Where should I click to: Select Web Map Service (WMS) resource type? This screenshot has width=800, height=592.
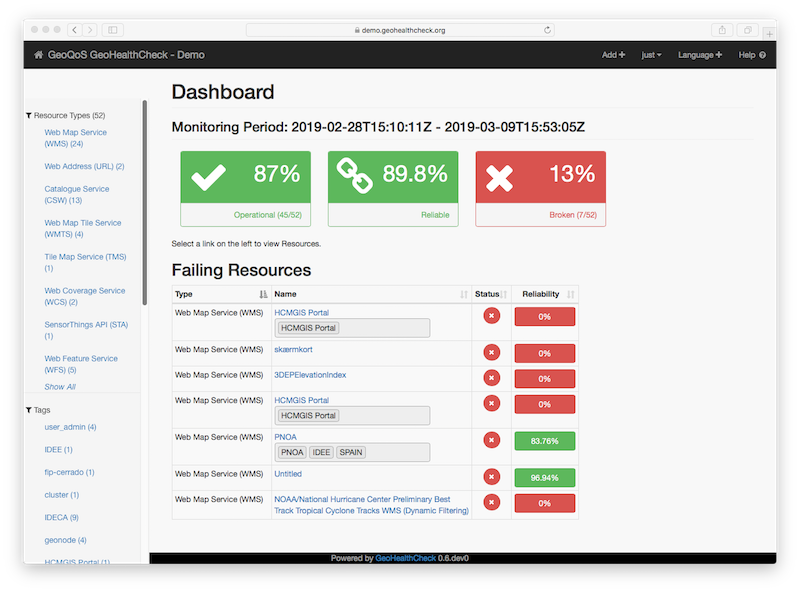(75, 138)
